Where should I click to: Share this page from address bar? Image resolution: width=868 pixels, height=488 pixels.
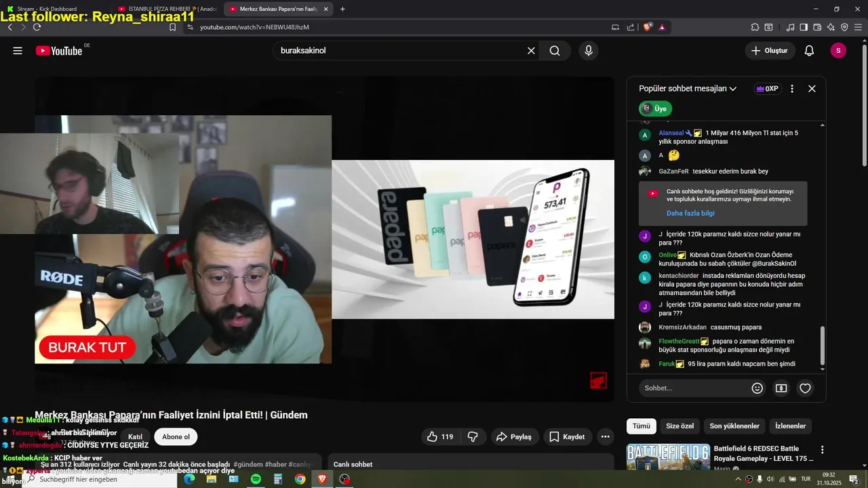[631, 27]
